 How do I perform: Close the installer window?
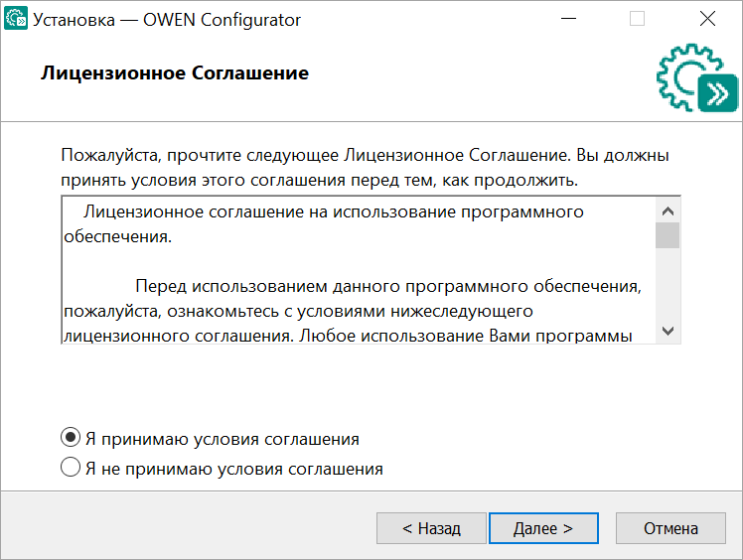707,19
